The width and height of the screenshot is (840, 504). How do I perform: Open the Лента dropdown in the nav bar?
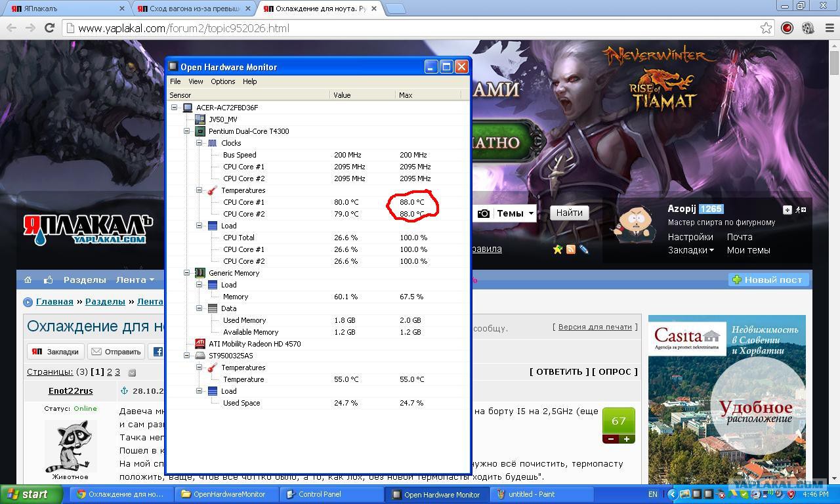(x=135, y=280)
